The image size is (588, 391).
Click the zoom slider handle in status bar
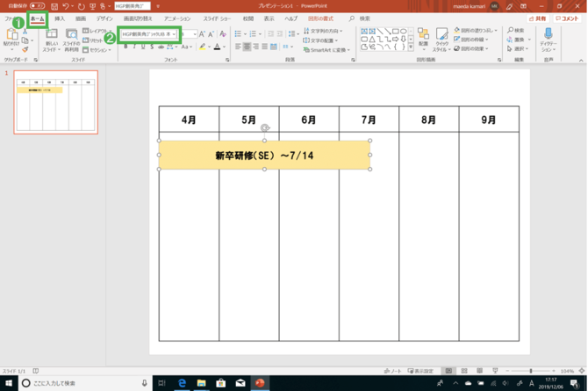pyautogui.click(x=531, y=371)
